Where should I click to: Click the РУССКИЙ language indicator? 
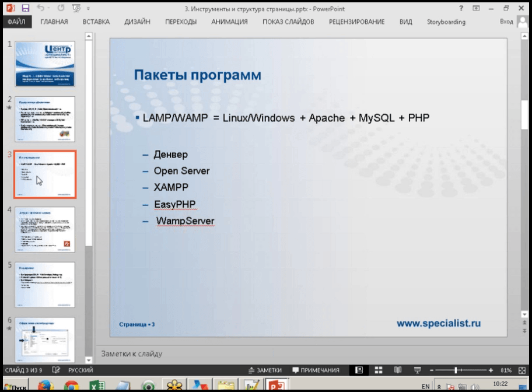pos(80,370)
